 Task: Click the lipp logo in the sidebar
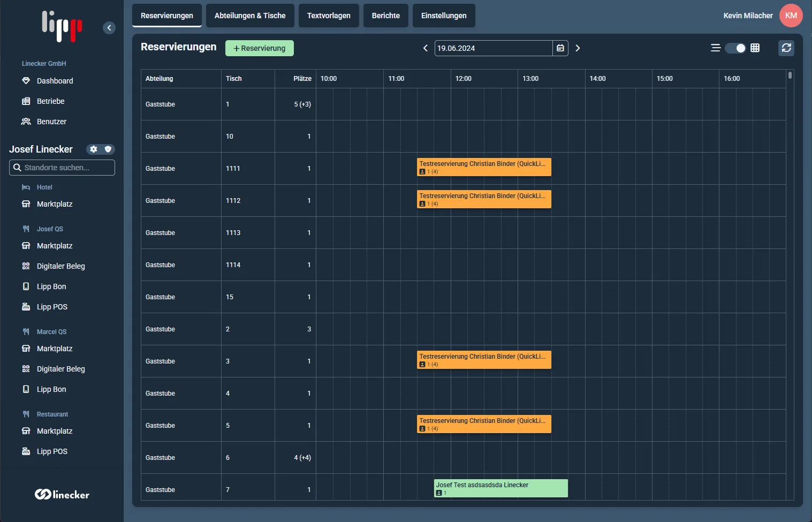(62, 26)
